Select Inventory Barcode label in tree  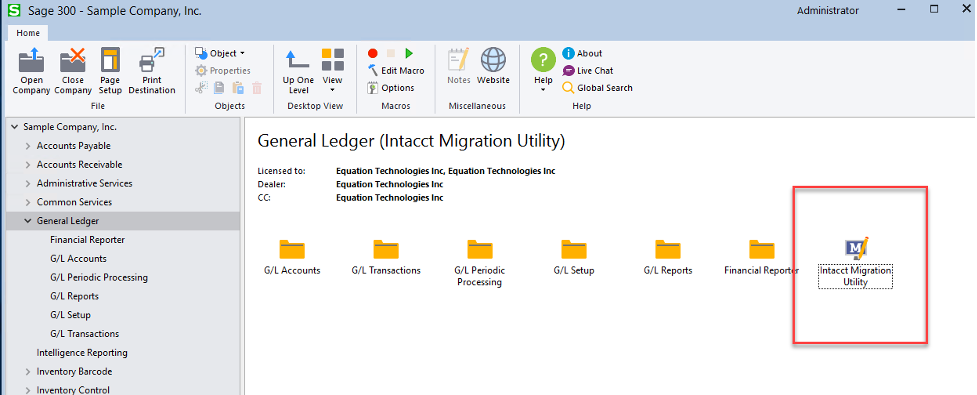pos(74,371)
